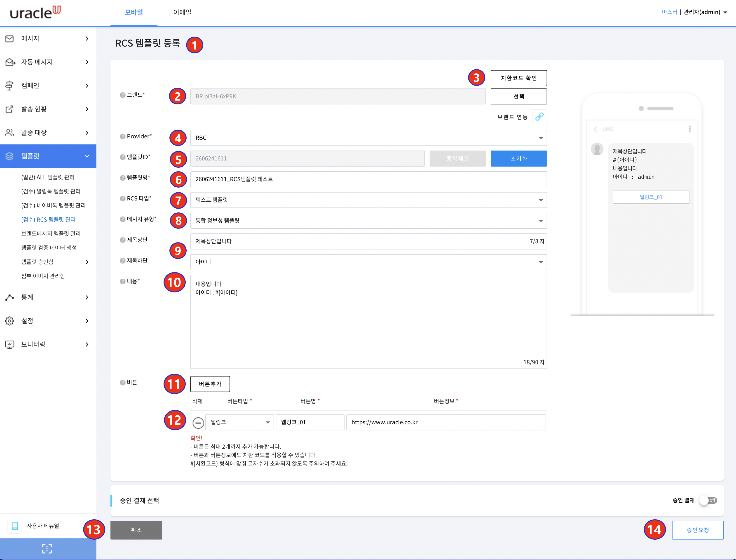Image resolution: width=736 pixels, height=560 pixels.
Task: Click the 버튼정보 URL field
Action: pyautogui.click(x=446, y=422)
